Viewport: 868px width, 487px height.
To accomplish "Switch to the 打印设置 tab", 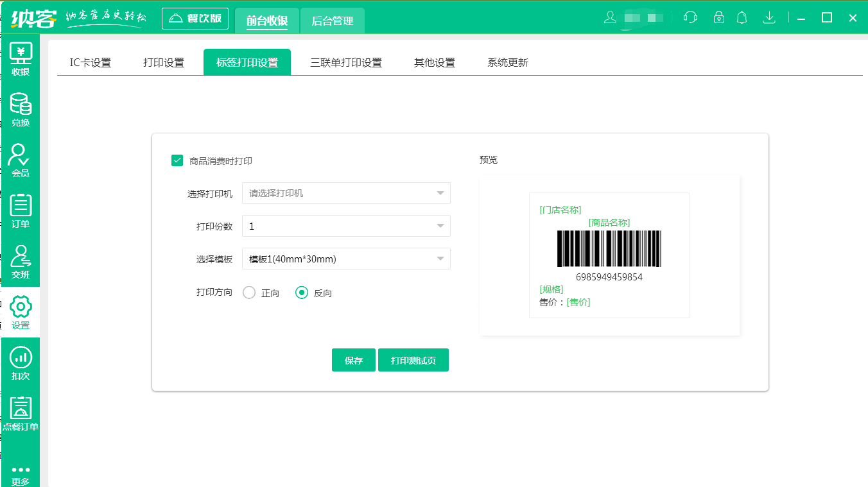I will pyautogui.click(x=164, y=62).
